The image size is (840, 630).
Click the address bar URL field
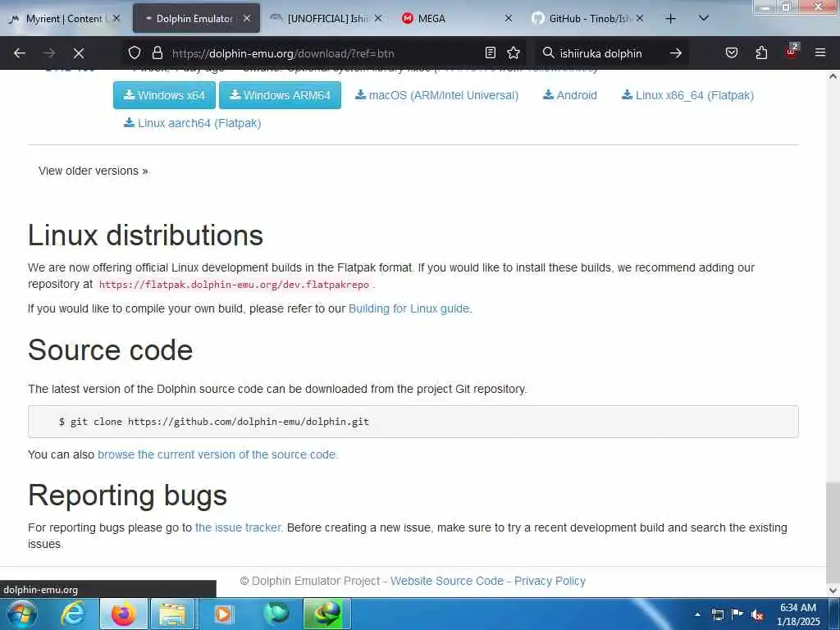326,53
